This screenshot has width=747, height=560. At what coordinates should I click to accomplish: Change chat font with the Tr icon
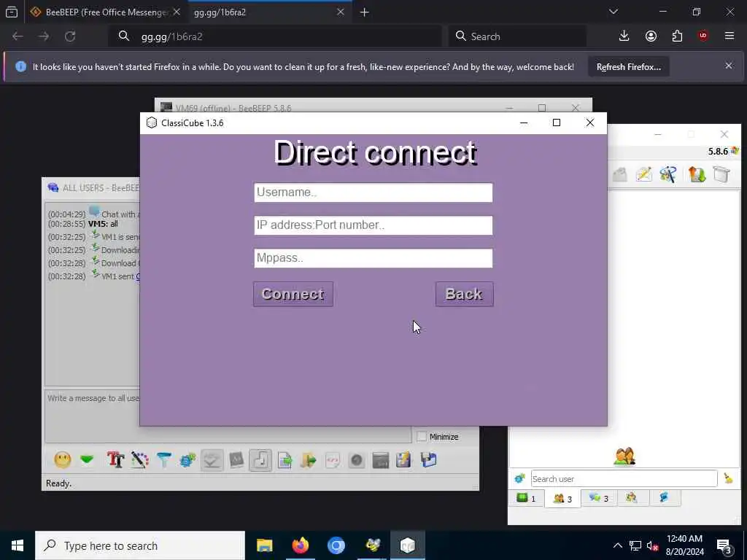click(x=115, y=460)
